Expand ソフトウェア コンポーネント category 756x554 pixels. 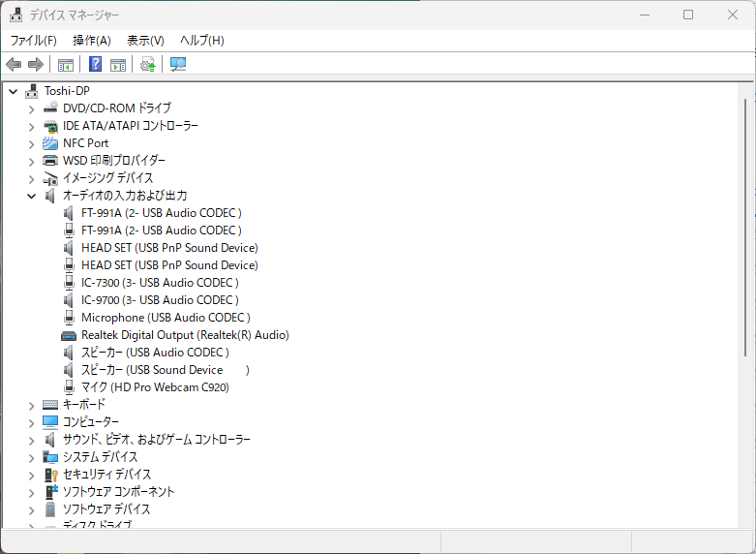click(x=32, y=493)
